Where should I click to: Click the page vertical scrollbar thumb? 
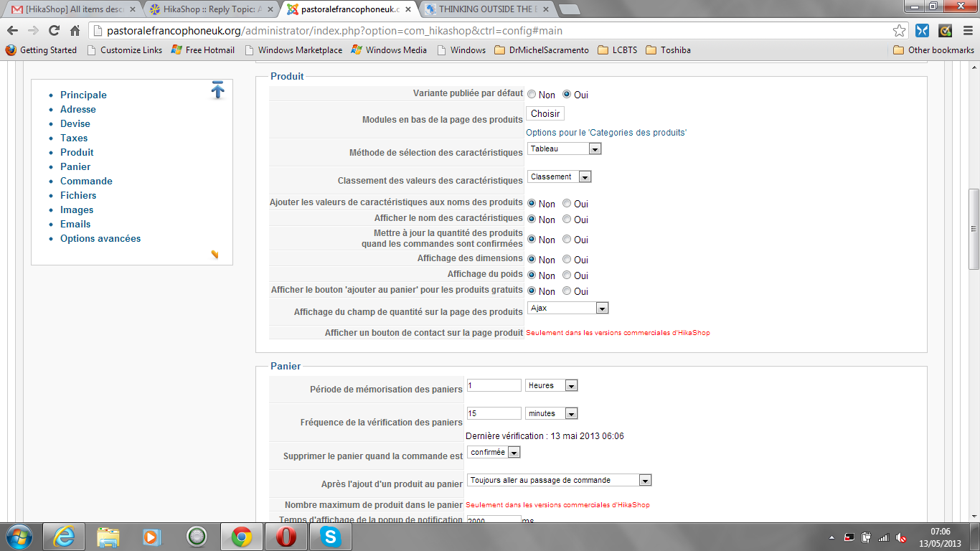tap(974, 229)
